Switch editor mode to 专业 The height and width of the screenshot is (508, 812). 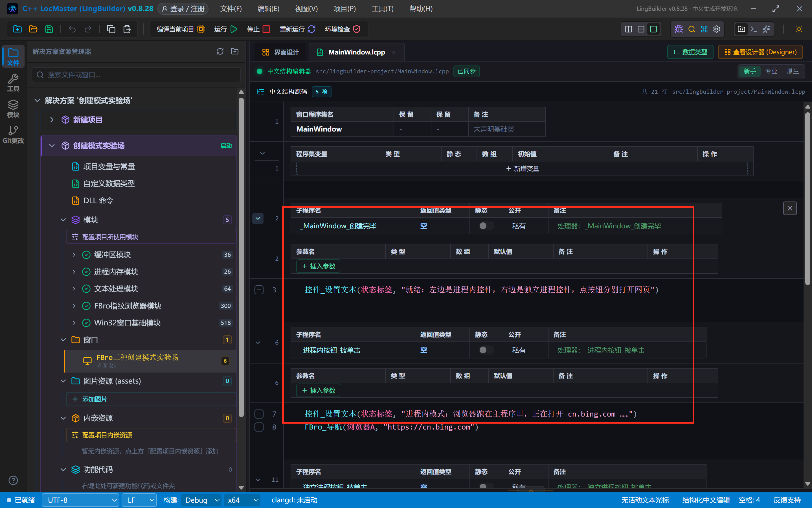click(771, 71)
